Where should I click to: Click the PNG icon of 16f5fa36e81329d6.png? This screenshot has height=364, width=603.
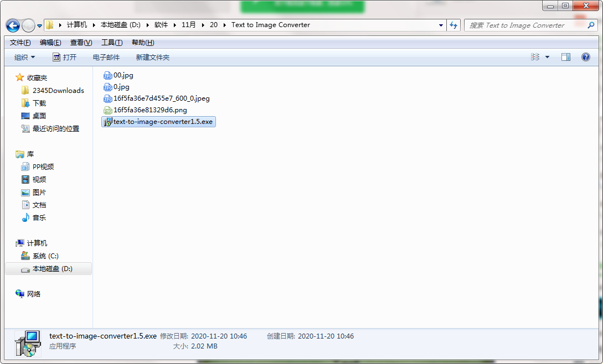(x=107, y=110)
